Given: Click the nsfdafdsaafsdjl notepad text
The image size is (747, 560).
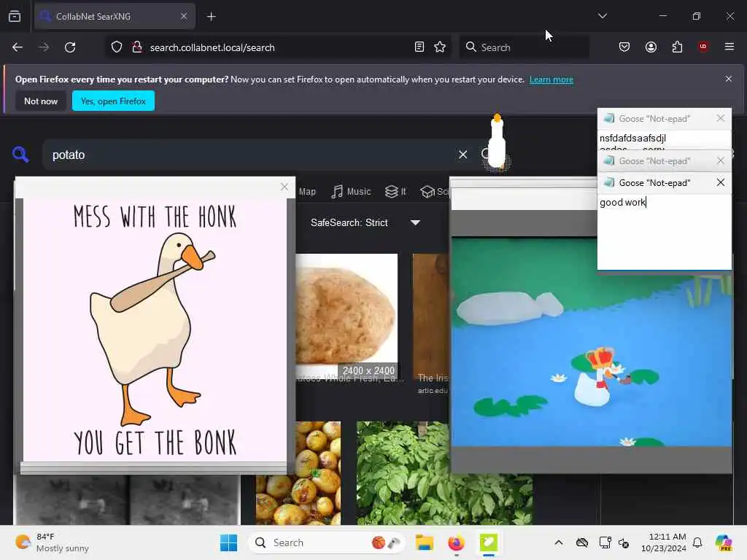Looking at the screenshot, I should [632, 138].
